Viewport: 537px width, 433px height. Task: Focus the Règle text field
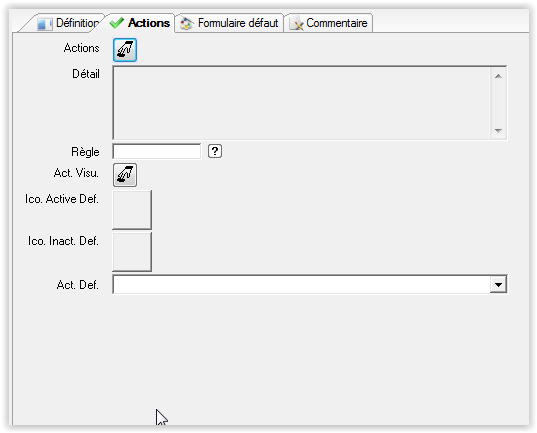click(x=157, y=151)
